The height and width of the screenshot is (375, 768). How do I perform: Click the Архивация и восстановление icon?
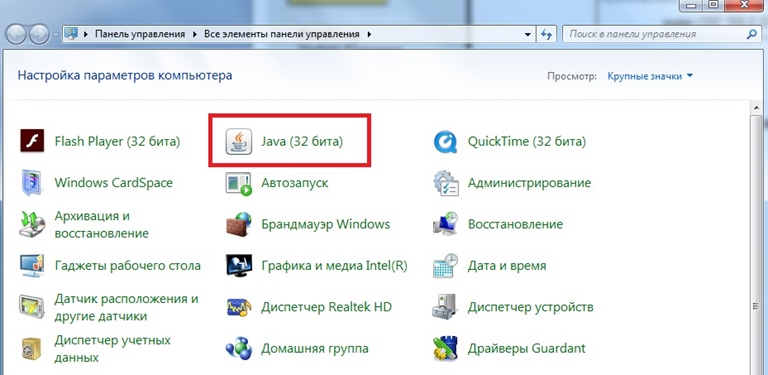click(32, 225)
